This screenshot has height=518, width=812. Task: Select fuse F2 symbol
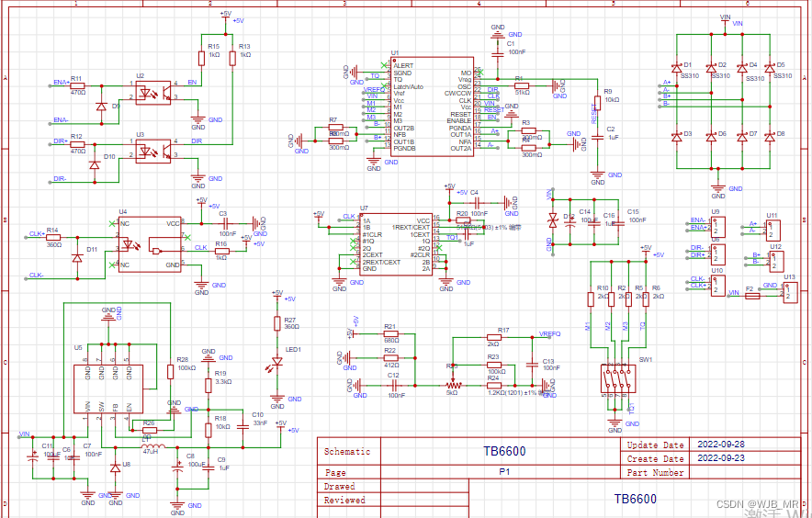pos(752,297)
